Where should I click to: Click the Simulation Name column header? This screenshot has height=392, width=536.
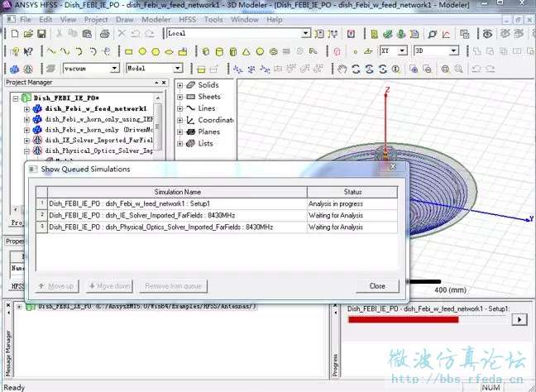point(177,192)
